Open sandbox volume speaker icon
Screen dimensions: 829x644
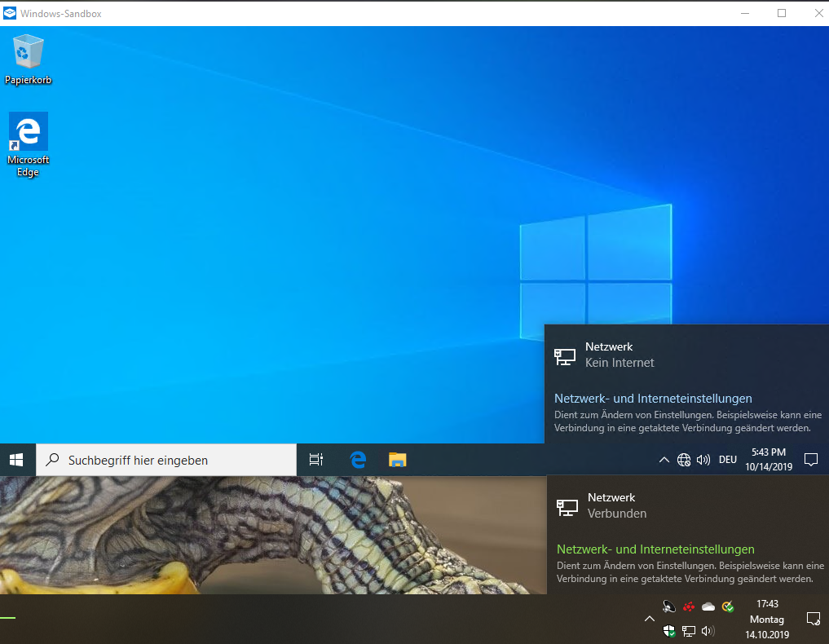click(703, 460)
